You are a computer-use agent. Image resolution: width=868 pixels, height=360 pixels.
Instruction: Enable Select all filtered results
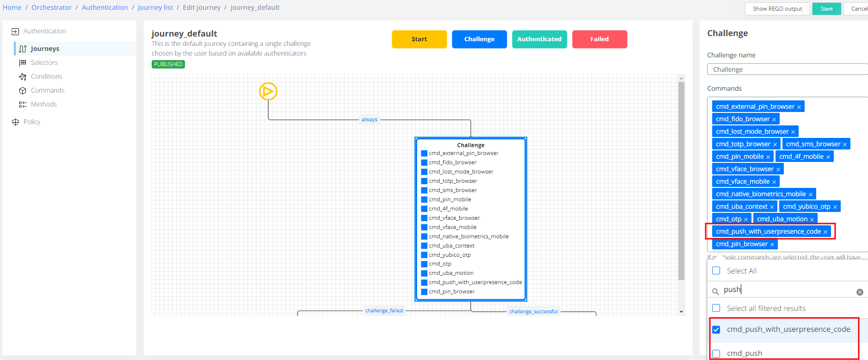coord(716,308)
